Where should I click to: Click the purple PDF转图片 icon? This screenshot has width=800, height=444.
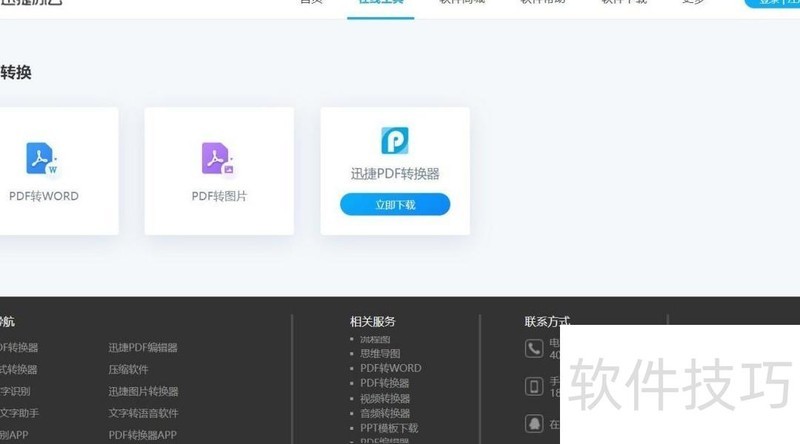(218, 159)
